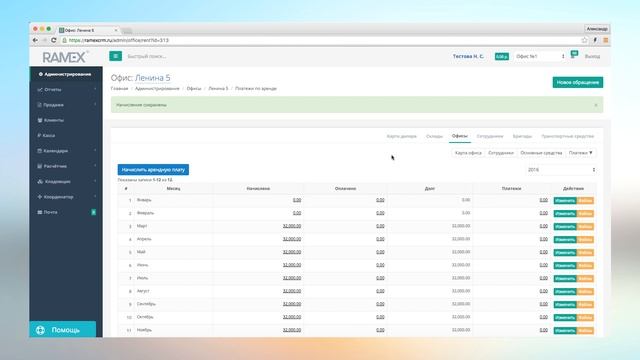Click Изменить in the Январь row

point(565,200)
